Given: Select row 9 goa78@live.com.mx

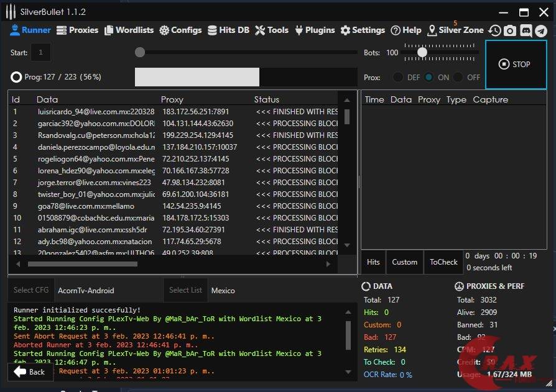Looking at the screenshot, I should click(x=174, y=206).
